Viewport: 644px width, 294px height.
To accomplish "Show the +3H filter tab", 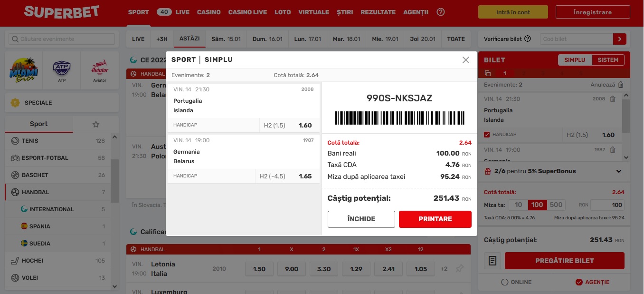I will (x=162, y=39).
